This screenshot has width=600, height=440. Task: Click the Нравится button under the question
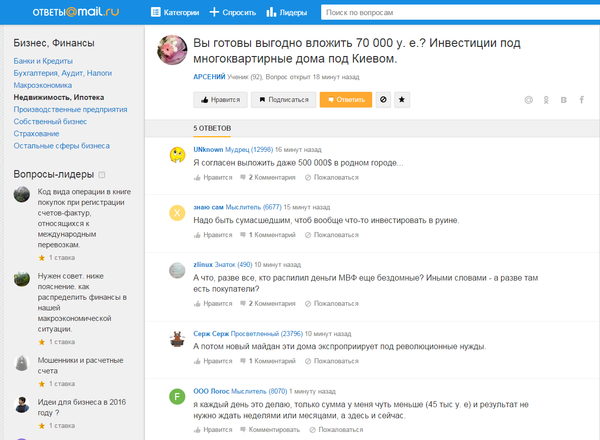click(220, 100)
